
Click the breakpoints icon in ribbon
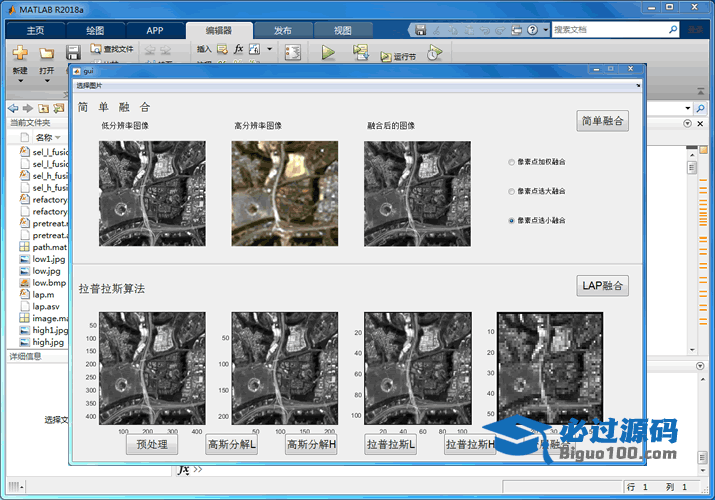(293, 52)
